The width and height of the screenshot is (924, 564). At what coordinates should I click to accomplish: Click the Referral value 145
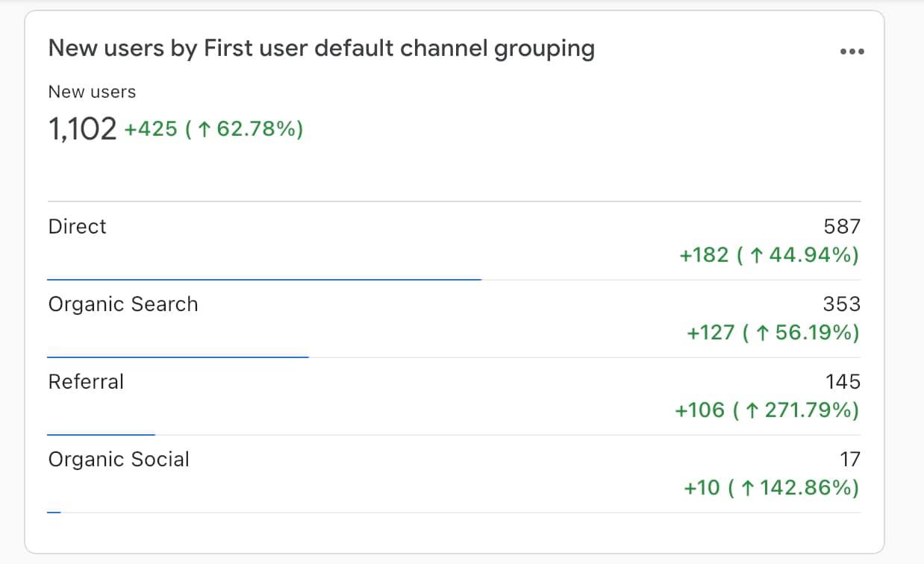click(x=843, y=382)
